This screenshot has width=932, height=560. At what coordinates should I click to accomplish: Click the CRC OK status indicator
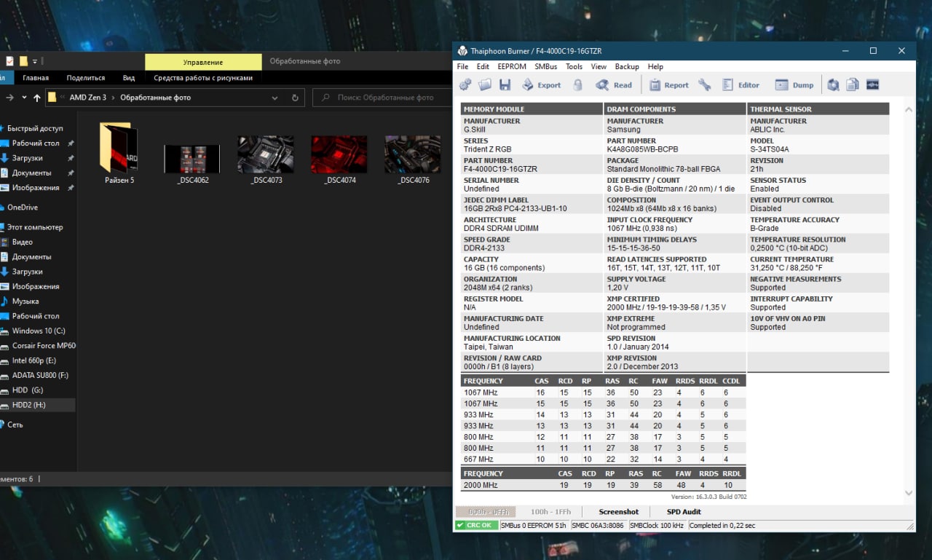click(477, 525)
